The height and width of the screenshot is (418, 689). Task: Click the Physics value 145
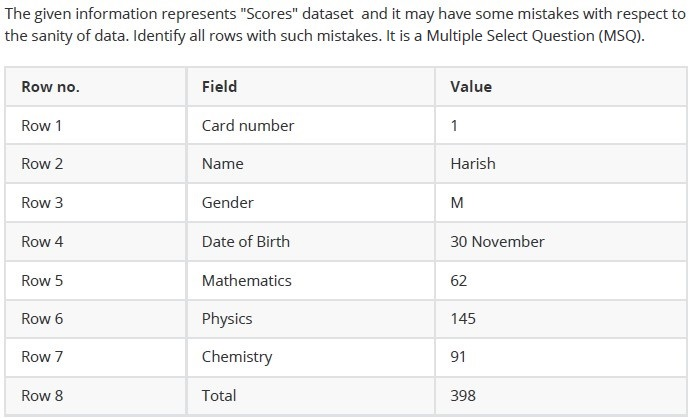tap(463, 319)
